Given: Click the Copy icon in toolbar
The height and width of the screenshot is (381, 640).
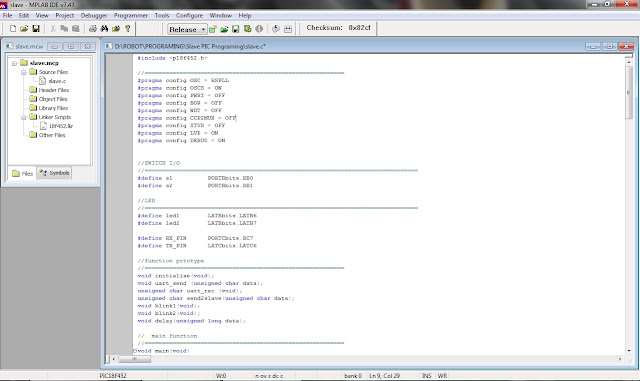Looking at the screenshot, I should [64, 29].
